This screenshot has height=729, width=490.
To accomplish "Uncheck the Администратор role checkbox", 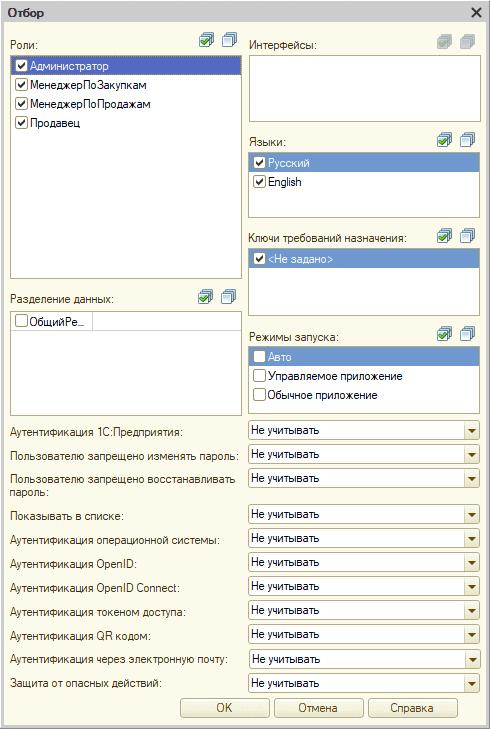I will (21, 66).
